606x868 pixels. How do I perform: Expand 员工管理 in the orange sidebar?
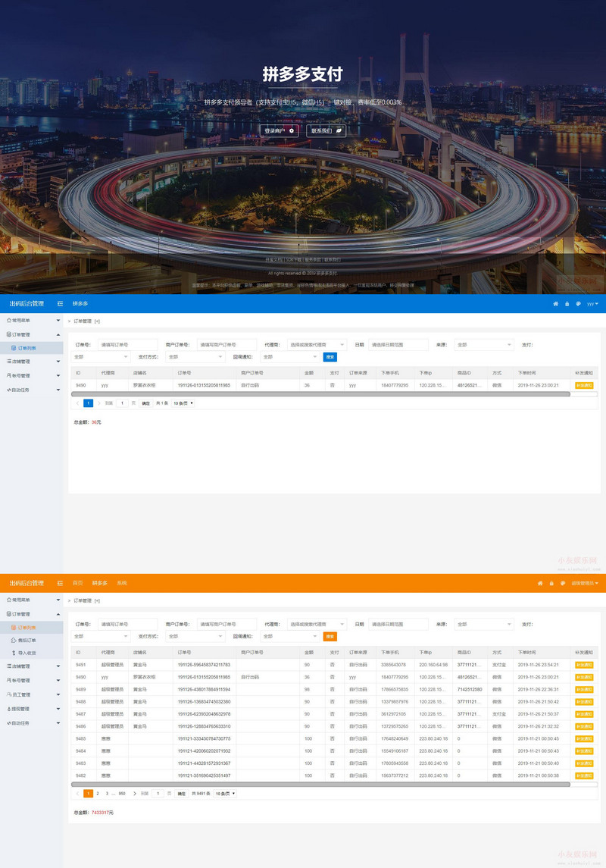pos(32,694)
